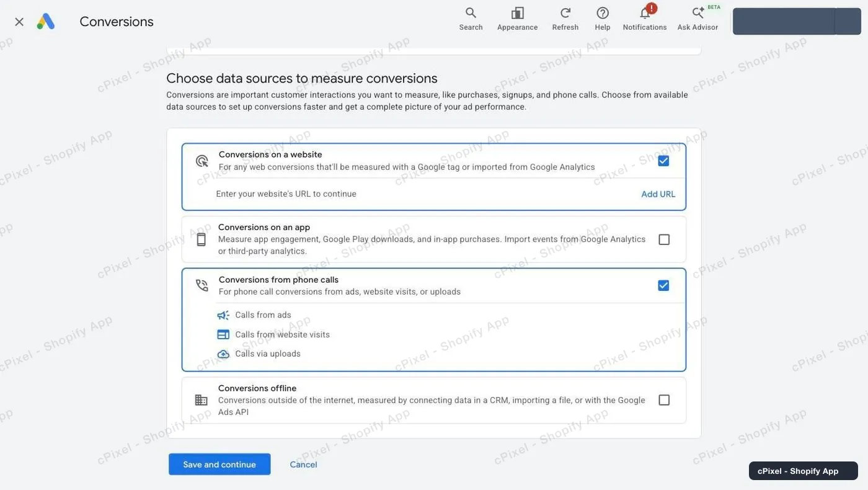Screen dimensions: 868x490
Task: Click Save and continue button
Action: click(x=219, y=465)
